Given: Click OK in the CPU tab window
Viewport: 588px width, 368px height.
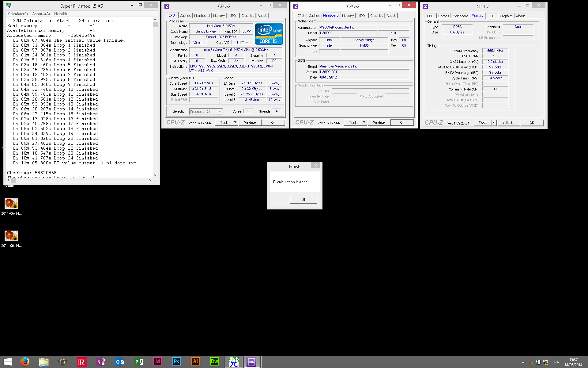Looking at the screenshot, I should tap(273, 122).
